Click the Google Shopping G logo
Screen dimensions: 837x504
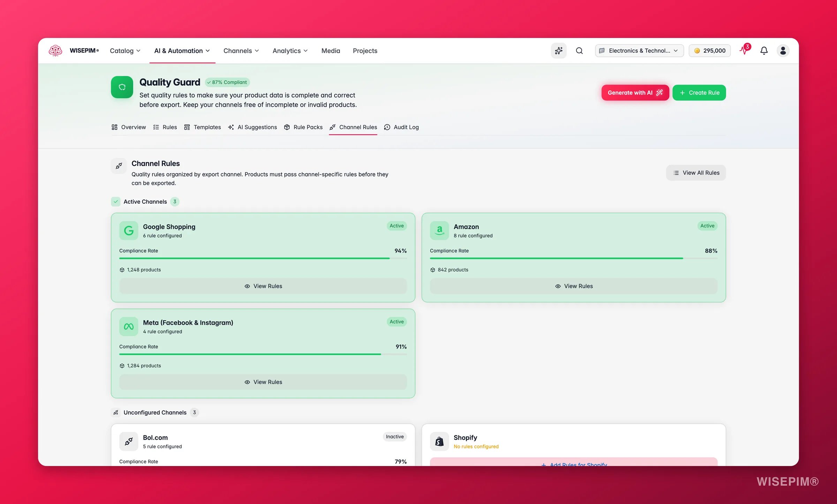tap(129, 231)
